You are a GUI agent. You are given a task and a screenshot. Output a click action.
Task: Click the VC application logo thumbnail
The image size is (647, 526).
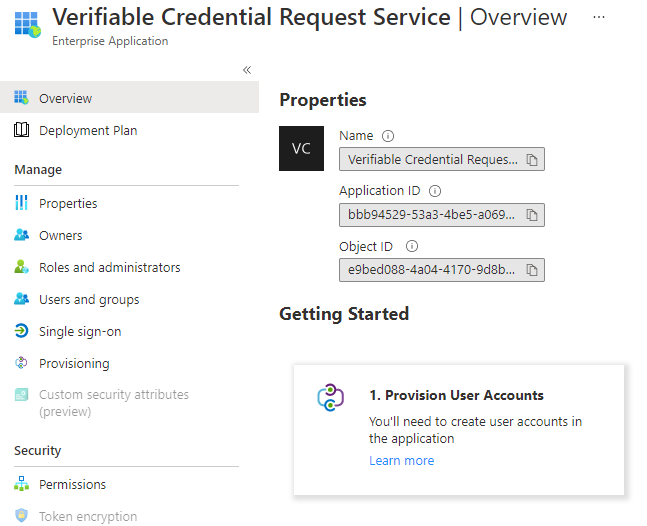click(x=301, y=149)
